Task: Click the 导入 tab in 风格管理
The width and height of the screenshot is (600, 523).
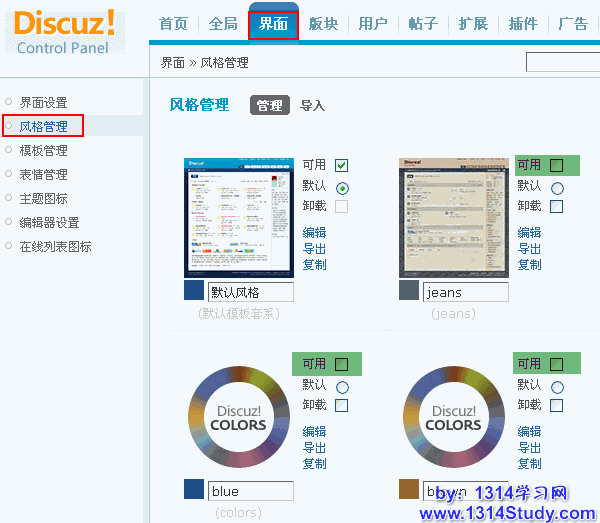Action: click(313, 106)
